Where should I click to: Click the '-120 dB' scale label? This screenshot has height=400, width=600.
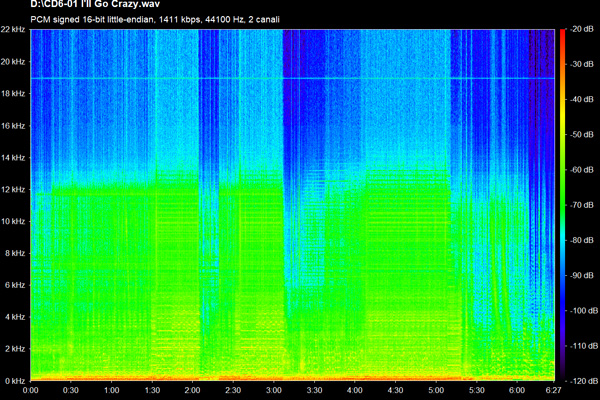point(584,381)
